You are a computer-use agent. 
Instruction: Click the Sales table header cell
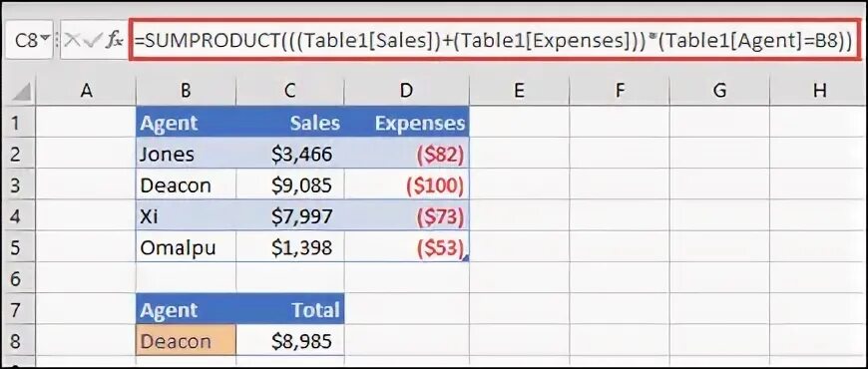290,123
